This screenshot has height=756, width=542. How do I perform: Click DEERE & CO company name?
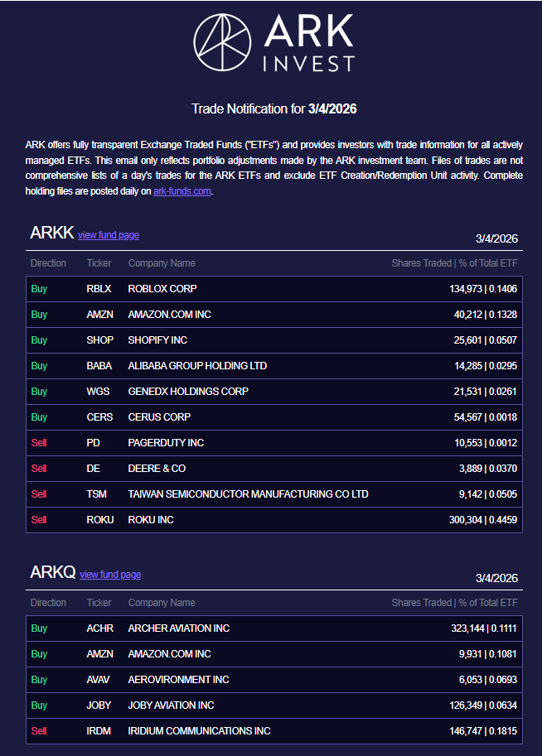pyautogui.click(x=157, y=468)
